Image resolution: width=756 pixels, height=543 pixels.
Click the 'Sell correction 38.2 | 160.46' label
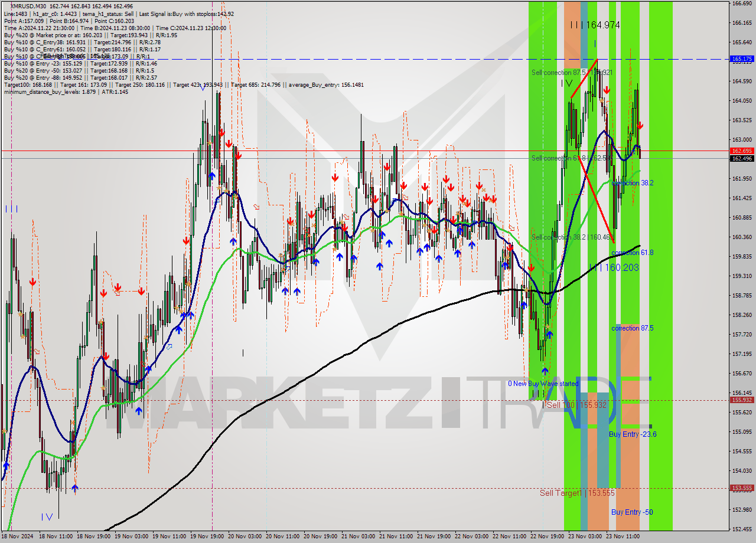point(571,237)
